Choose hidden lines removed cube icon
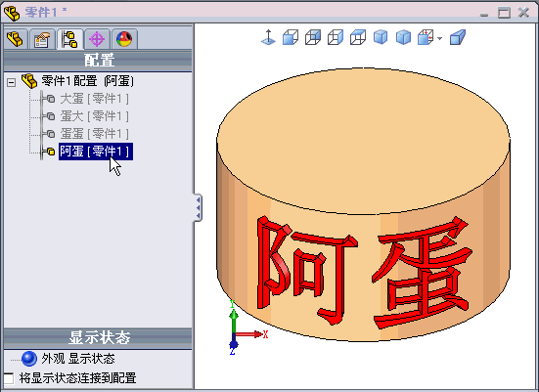539x392 pixels. [x=336, y=37]
